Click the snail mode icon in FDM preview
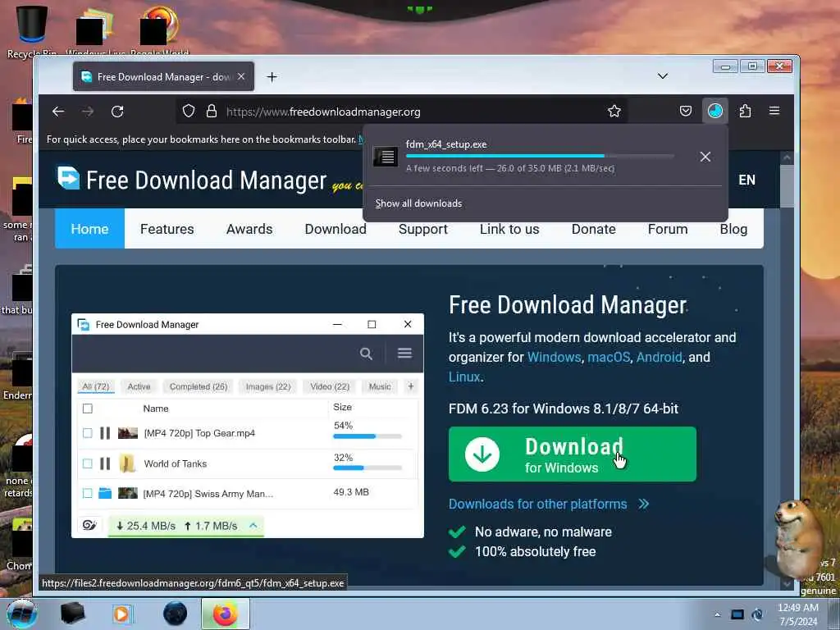 coord(89,525)
